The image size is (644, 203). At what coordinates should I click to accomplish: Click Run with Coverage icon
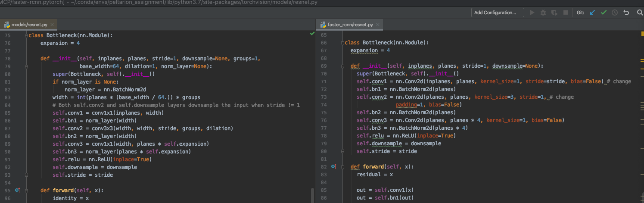click(x=554, y=12)
